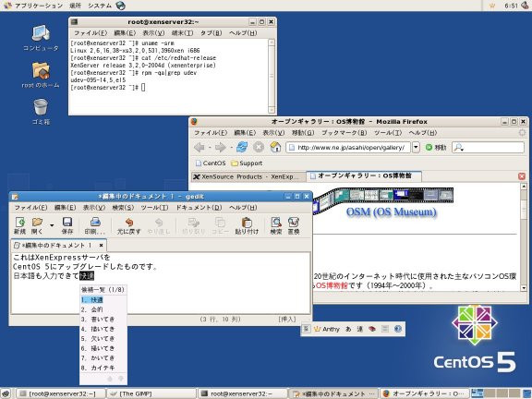Click Firefox Reload icon
Screen dimensions: 532x399
[242, 147]
